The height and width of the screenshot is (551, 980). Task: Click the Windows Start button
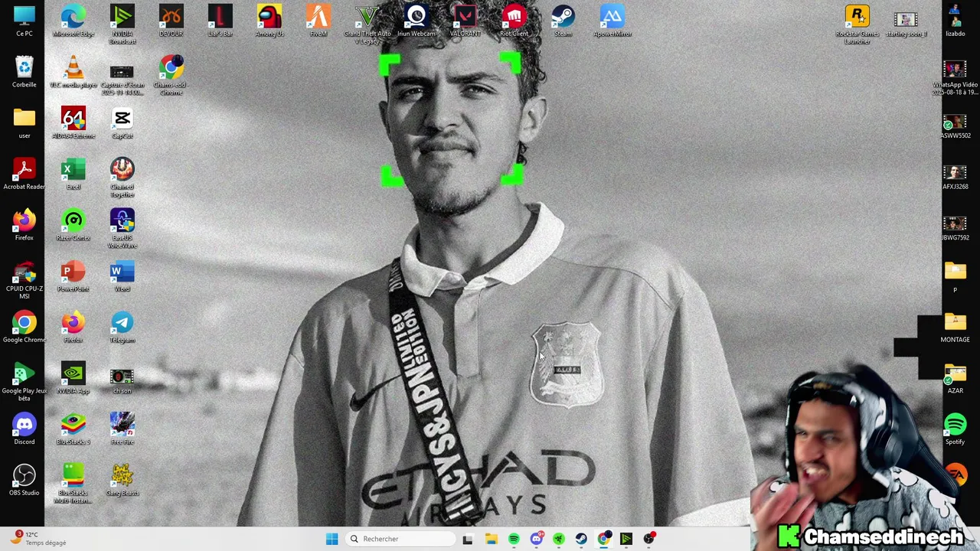point(332,539)
